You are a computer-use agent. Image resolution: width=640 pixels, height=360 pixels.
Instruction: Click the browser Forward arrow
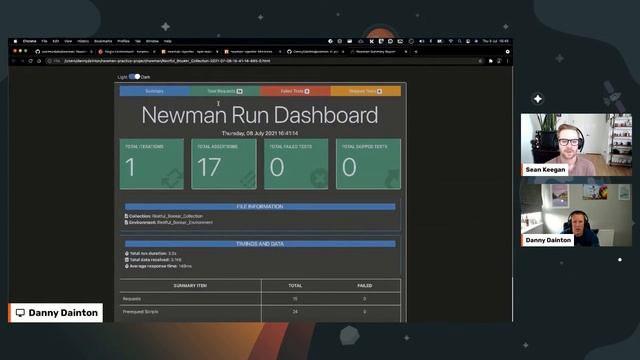tap(22, 61)
